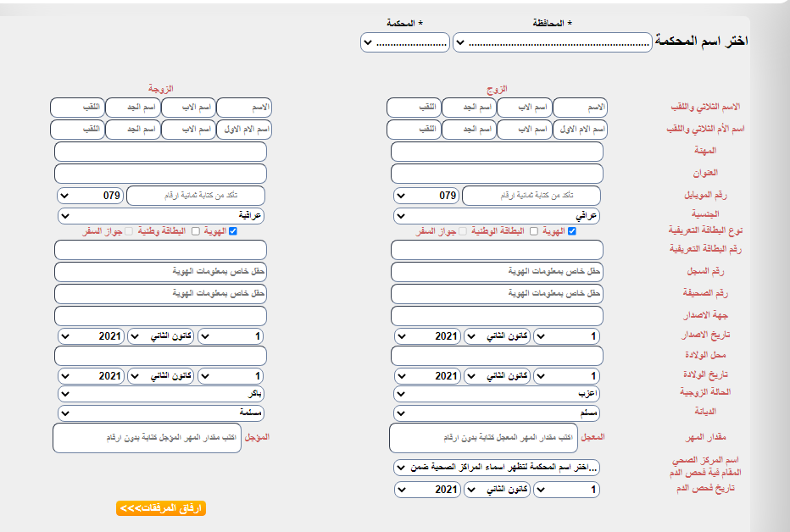Screen dimensions: 790x532
Task: Focus the husband's first name (الاسم) field
Action: pyautogui.click(x=580, y=108)
